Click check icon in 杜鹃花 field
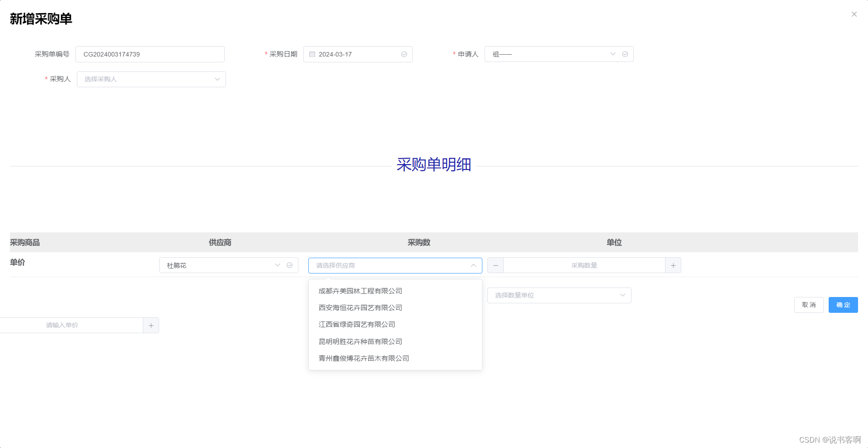Screen dimensions: 868x448 (290, 265)
